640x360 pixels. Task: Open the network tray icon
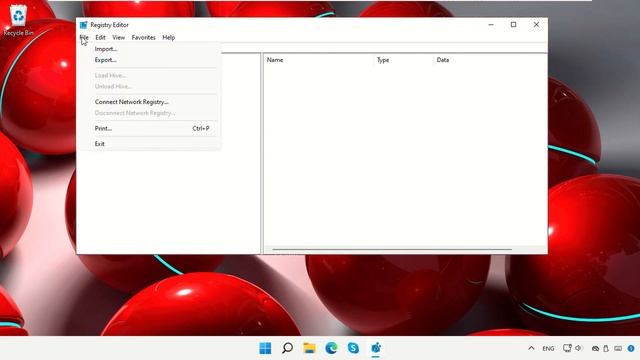click(567, 348)
